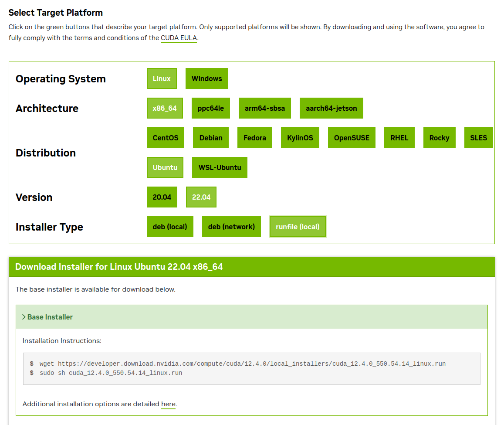Click the Download Installer for Linux header
The image size is (504, 425).
coord(252,267)
